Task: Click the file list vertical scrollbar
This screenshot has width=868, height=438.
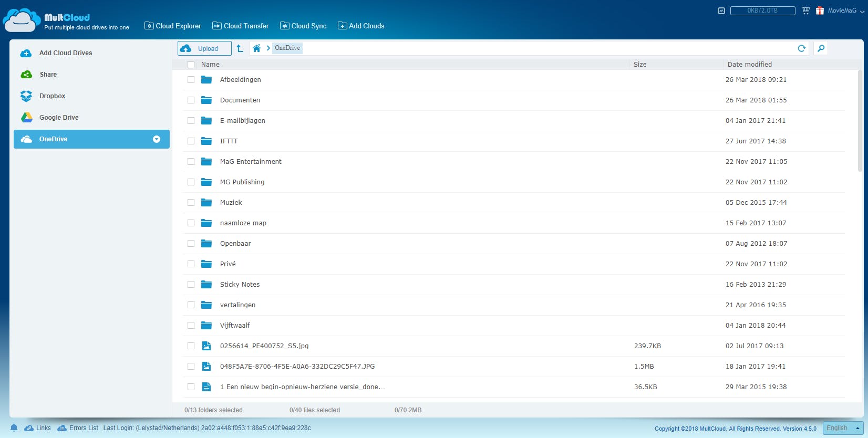Action: pos(860,121)
